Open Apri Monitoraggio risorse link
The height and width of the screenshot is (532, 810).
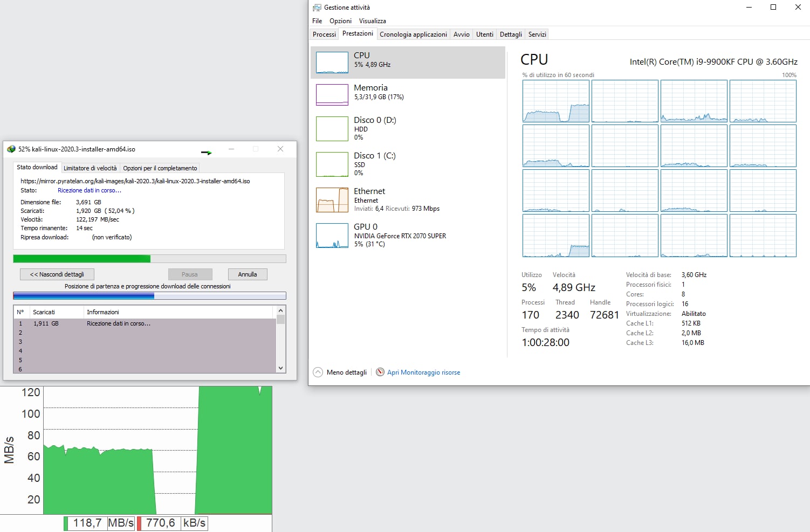click(423, 372)
